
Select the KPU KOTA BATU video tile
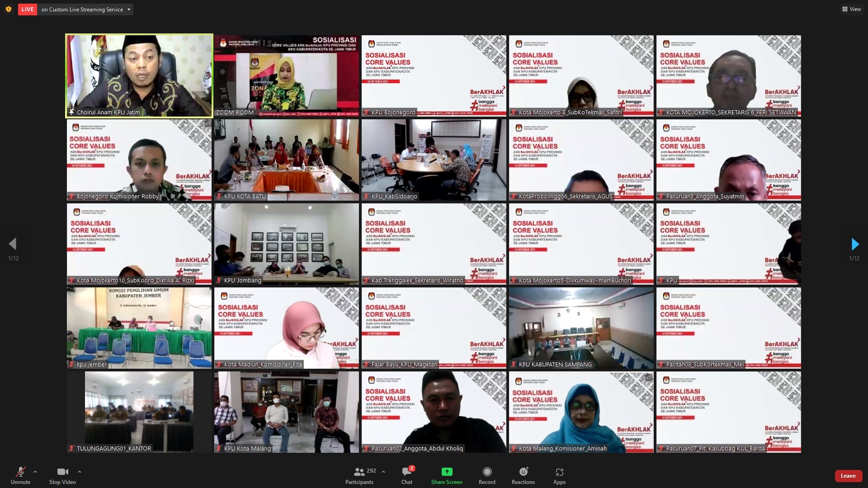pyautogui.click(x=286, y=160)
